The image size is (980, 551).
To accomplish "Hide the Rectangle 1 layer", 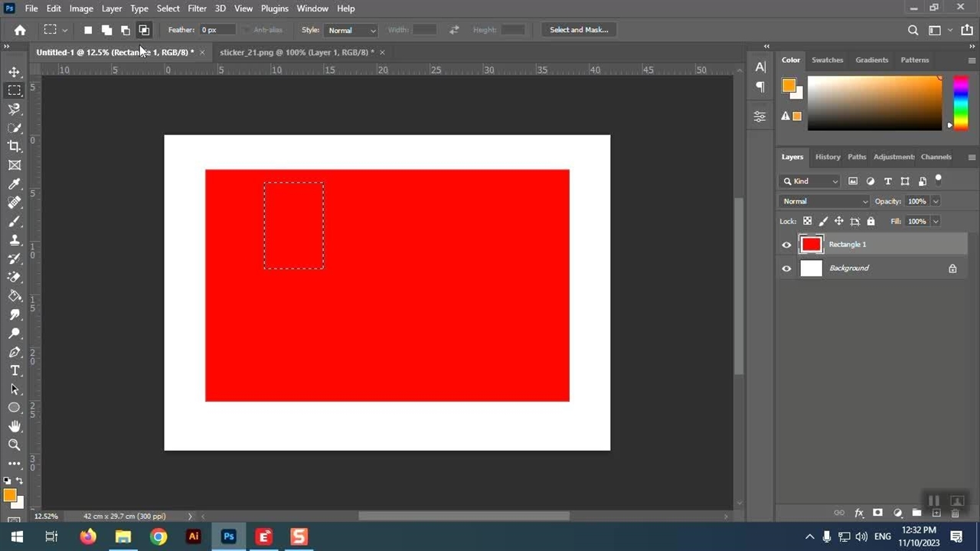I will pyautogui.click(x=786, y=245).
